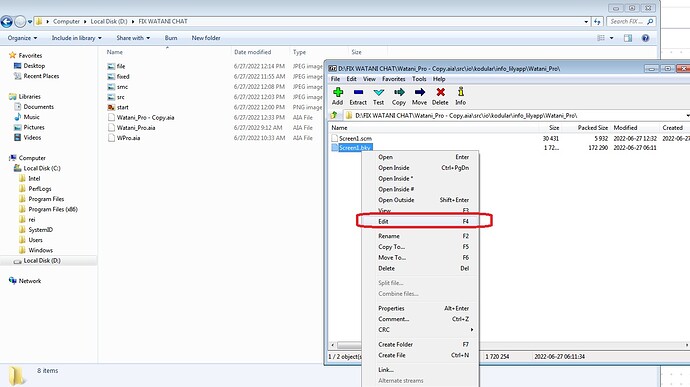Open the Share with dropdown
The height and width of the screenshot is (387, 690).
[x=133, y=38]
